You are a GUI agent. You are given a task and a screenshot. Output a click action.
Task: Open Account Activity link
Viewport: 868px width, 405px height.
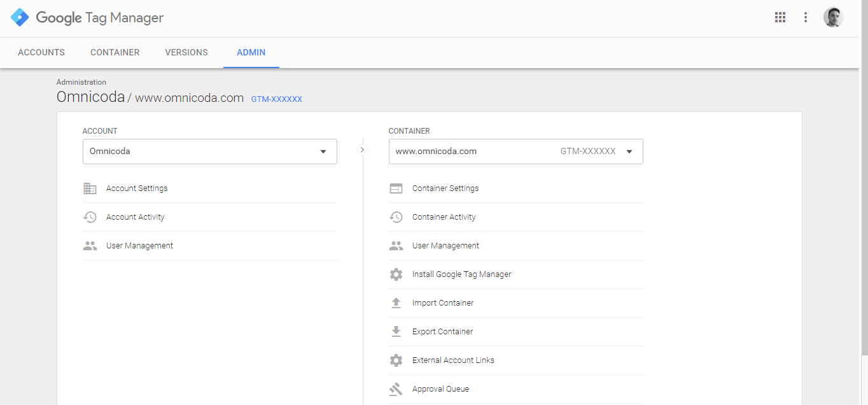tap(136, 217)
